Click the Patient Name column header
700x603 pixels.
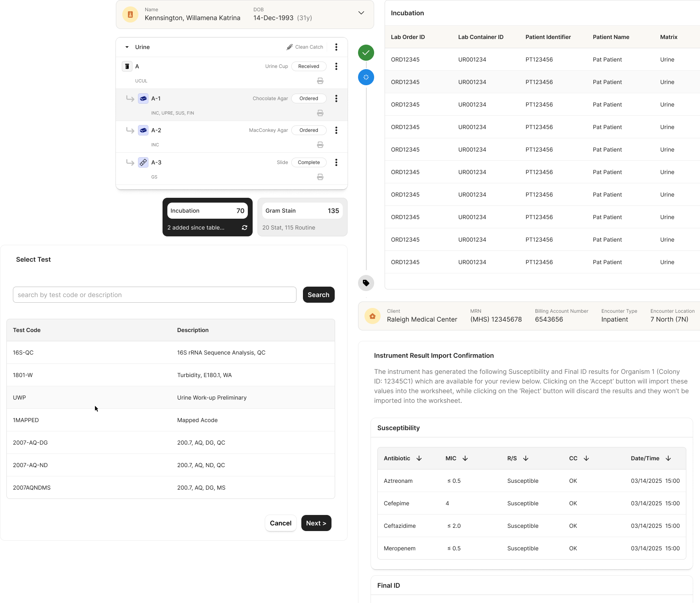(x=611, y=37)
